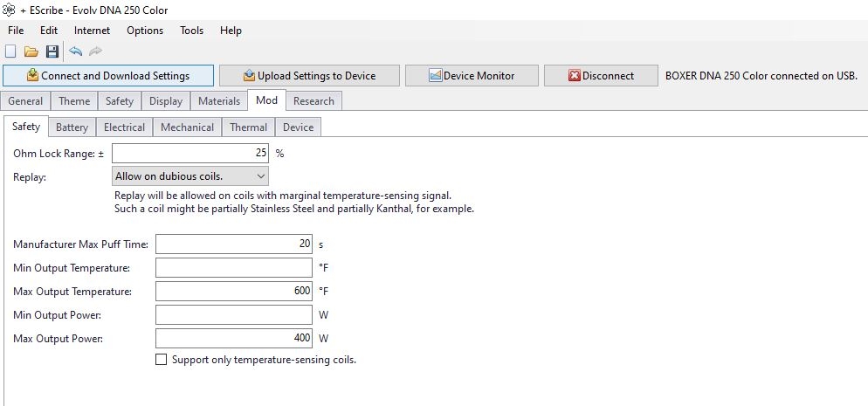The height and width of the screenshot is (406, 868).
Task: Click the Open folder icon
Action: (31, 52)
